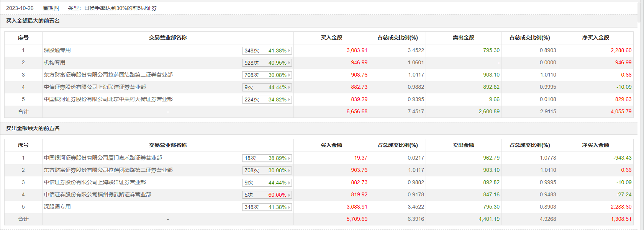Click 东方财富拉萨团结路第二营业部 in bottom sell table
The image size is (644, 230).
tap(108, 170)
